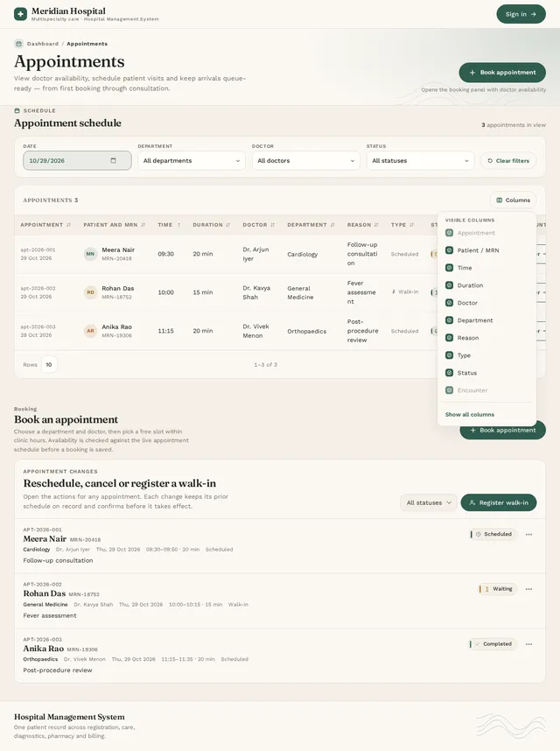Click the Post-procedure review reason cell
Viewport: 560px width, 751px height.
[x=363, y=331]
